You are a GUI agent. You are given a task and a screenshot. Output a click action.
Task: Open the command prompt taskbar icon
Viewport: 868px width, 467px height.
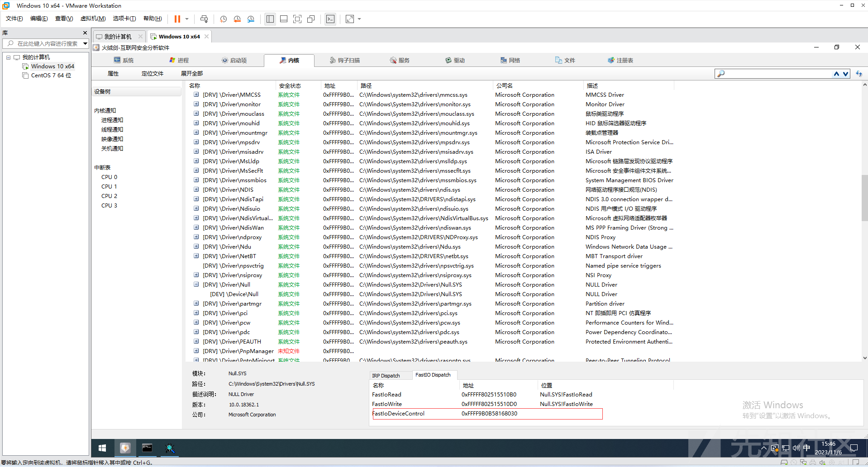[x=147, y=448]
